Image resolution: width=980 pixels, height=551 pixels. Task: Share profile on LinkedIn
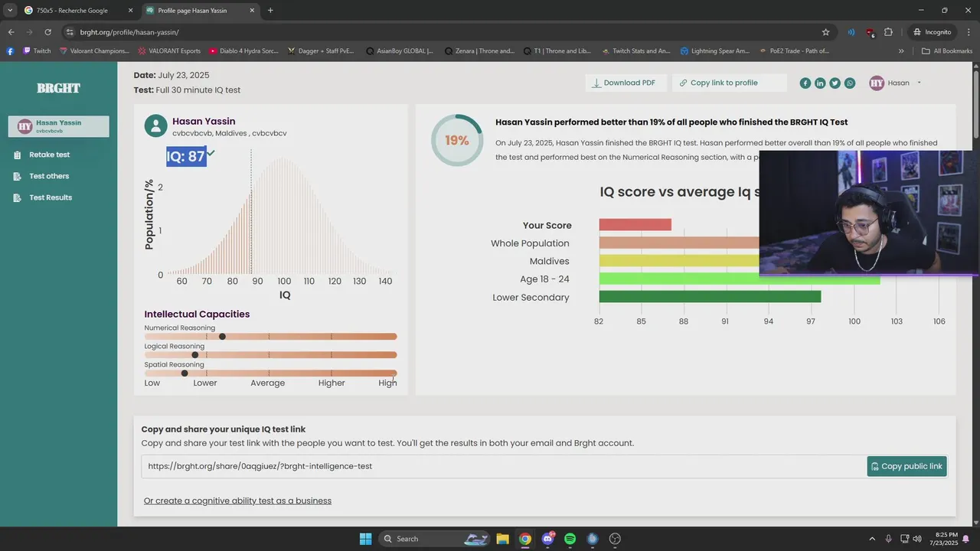820,83
